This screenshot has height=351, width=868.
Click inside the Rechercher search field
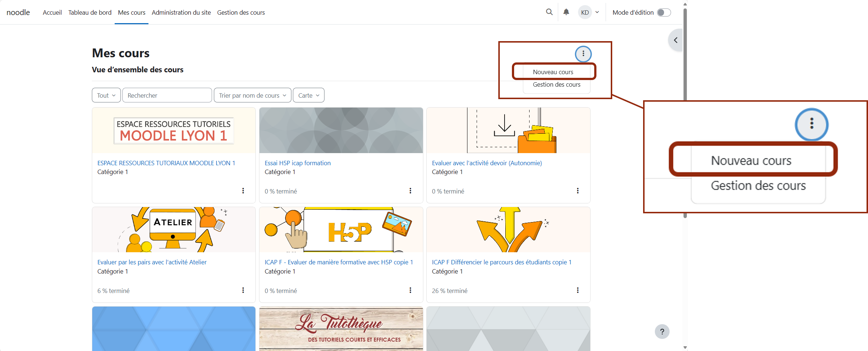tap(167, 95)
